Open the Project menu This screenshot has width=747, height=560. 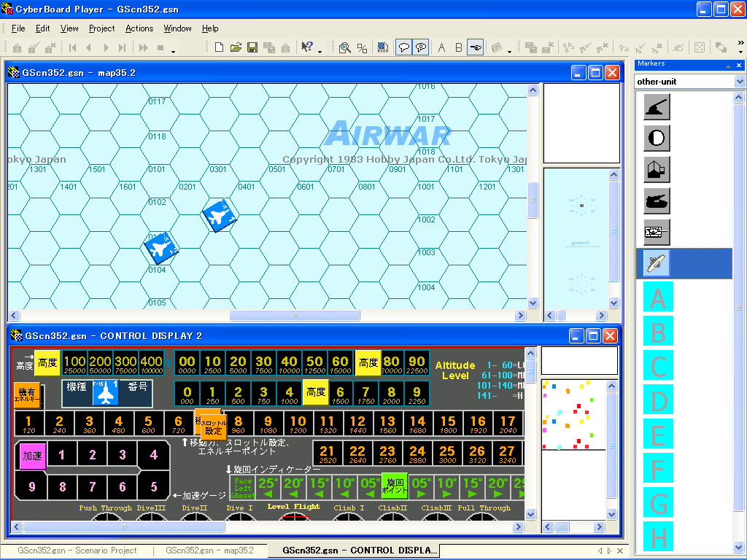tap(102, 28)
